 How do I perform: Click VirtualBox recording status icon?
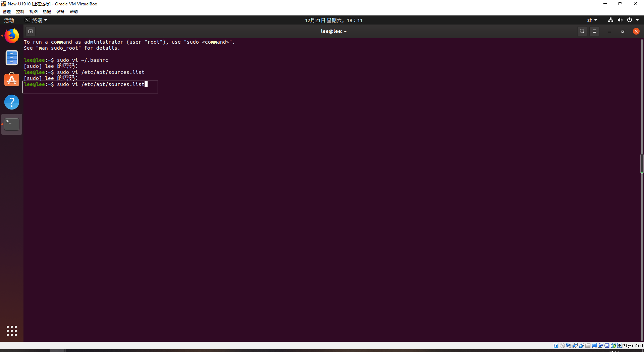click(600, 345)
